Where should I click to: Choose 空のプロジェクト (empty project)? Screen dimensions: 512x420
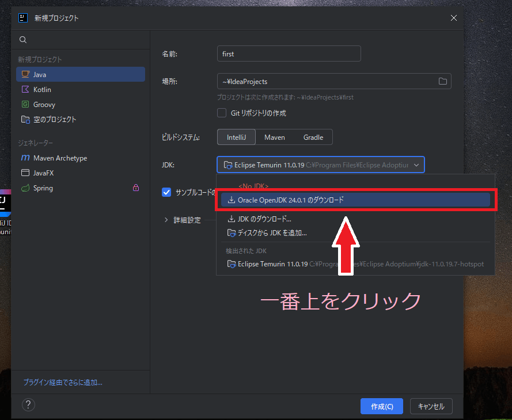[81, 119]
